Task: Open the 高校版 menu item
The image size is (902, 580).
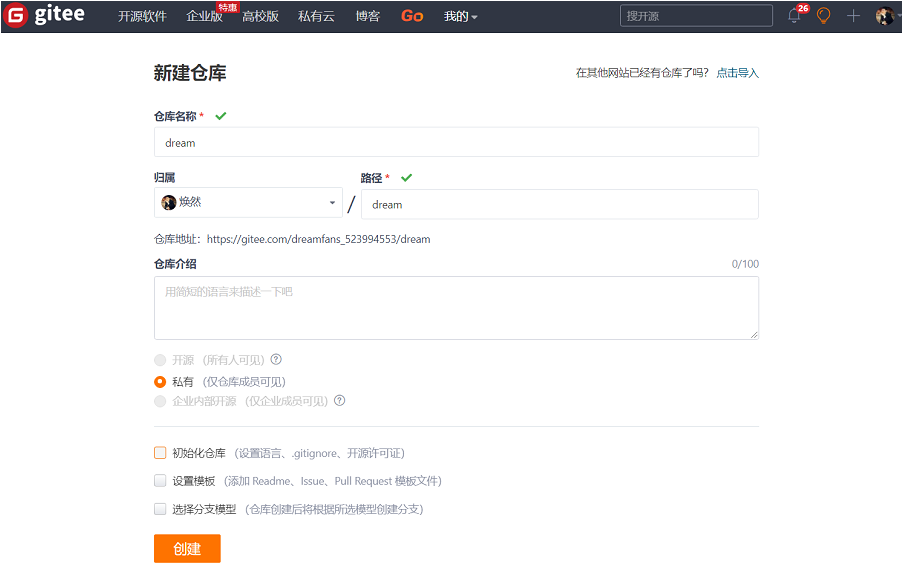Action: (260, 17)
